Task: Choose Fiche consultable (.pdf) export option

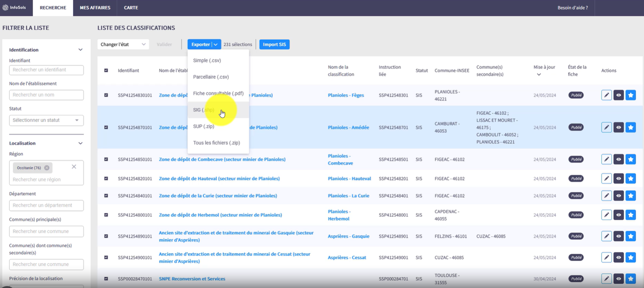Action: (218, 93)
